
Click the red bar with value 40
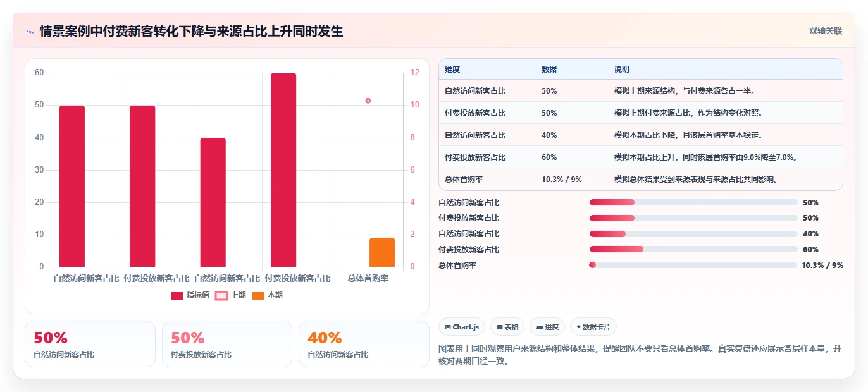tap(213, 202)
